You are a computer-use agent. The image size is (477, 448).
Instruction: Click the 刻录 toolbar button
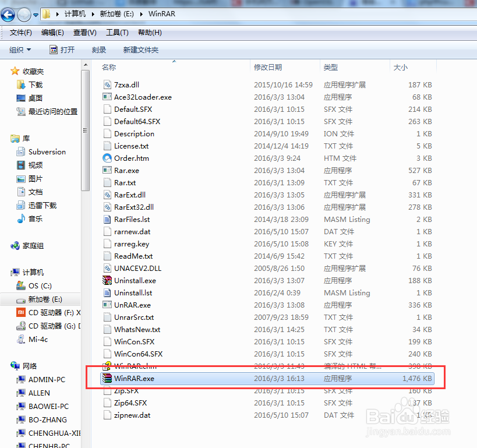pos(99,50)
